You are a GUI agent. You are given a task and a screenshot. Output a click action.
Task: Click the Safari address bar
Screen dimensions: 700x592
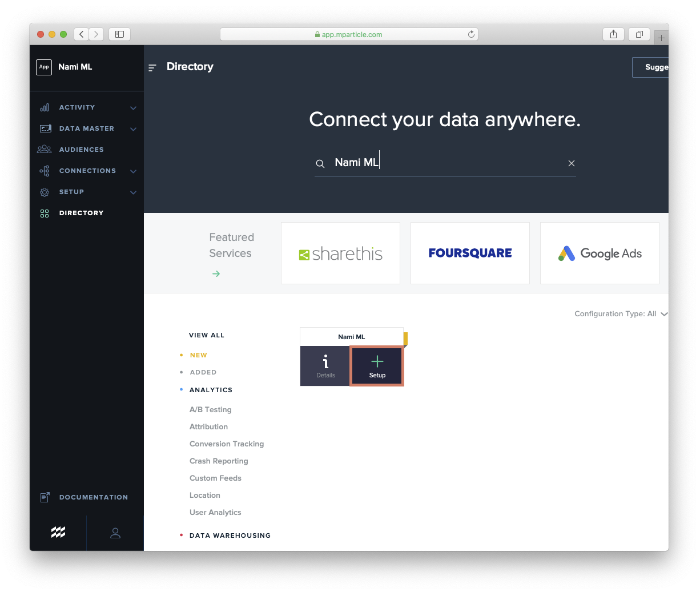point(349,34)
